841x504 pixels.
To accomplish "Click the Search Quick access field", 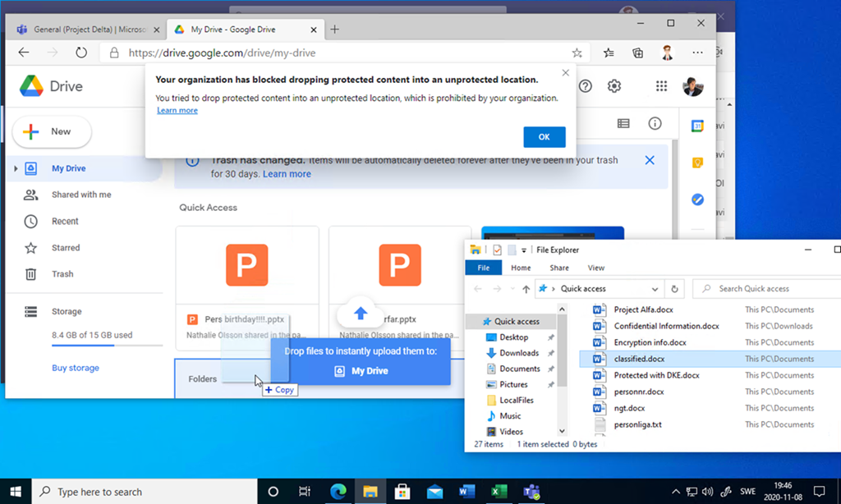I will pyautogui.click(x=768, y=289).
